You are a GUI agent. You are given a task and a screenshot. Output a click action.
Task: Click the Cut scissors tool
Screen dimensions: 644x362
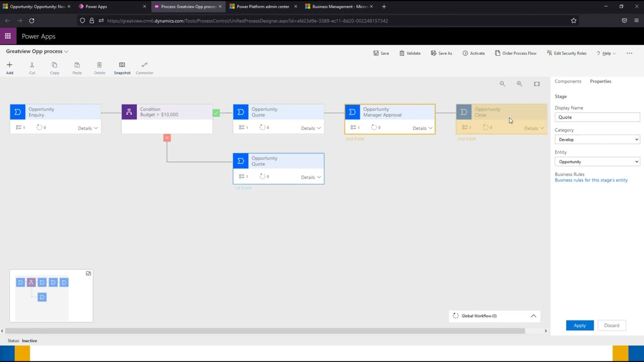point(32,65)
